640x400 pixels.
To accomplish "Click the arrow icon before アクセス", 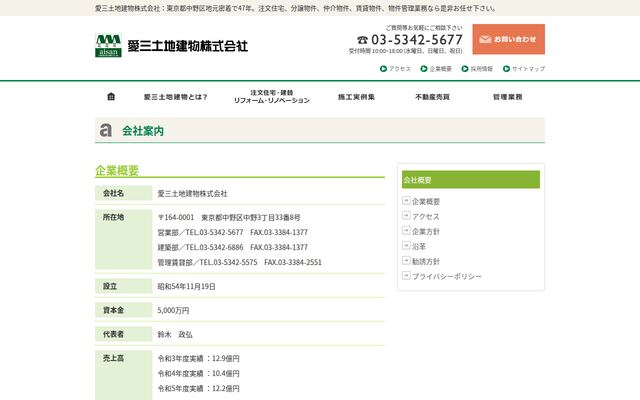I will click(x=383, y=69).
